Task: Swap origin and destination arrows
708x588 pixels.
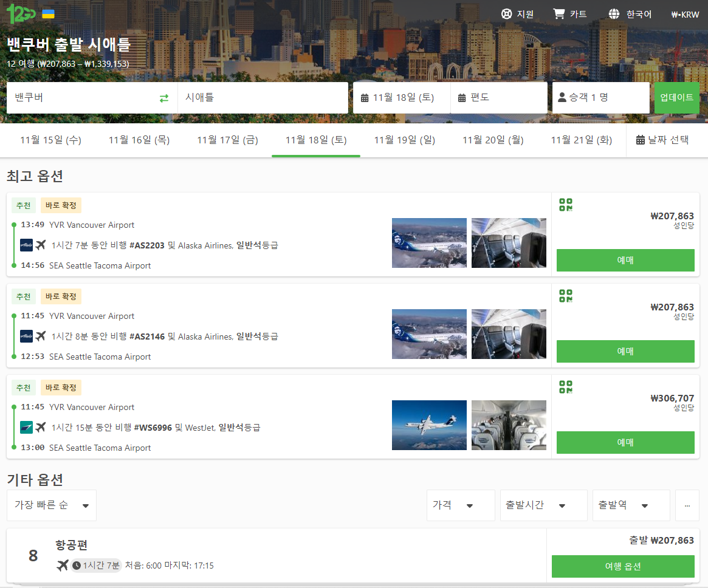Action: [164, 98]
